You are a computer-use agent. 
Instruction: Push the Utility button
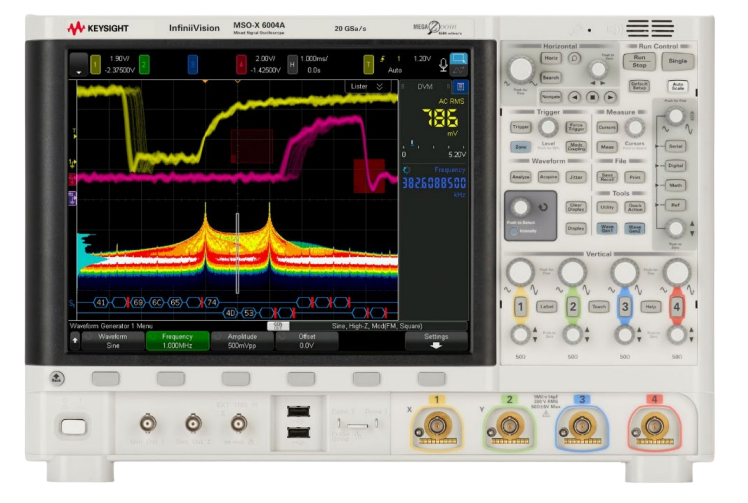click(607, 207)
